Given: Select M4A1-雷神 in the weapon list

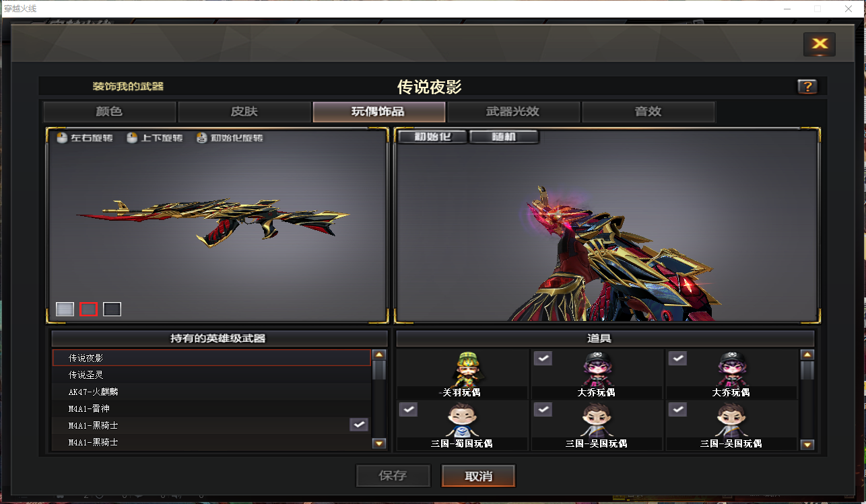Looking at the screenshot, I should 211,408.
